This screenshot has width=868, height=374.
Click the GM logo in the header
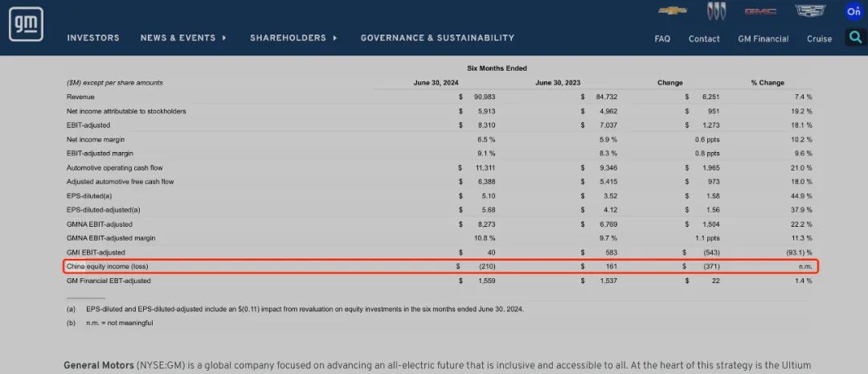[x=26, y=26]
